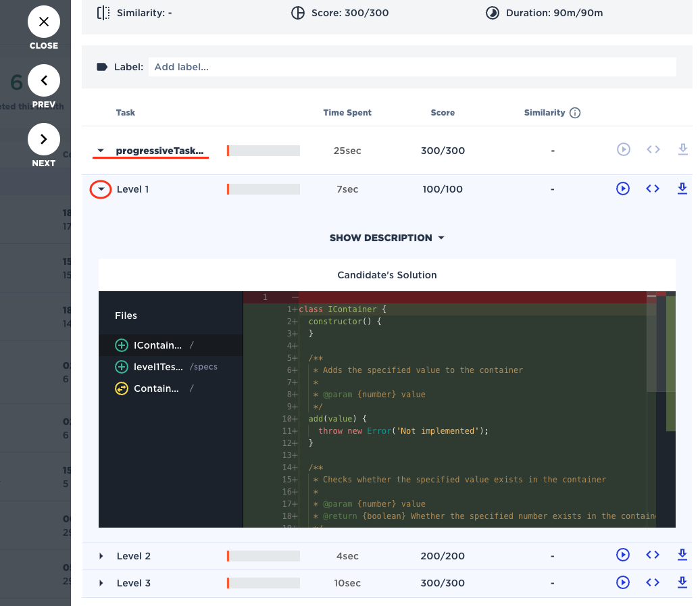Click the Task column header
Viewport: 700px width, 606px height.
tap(126, 113)
